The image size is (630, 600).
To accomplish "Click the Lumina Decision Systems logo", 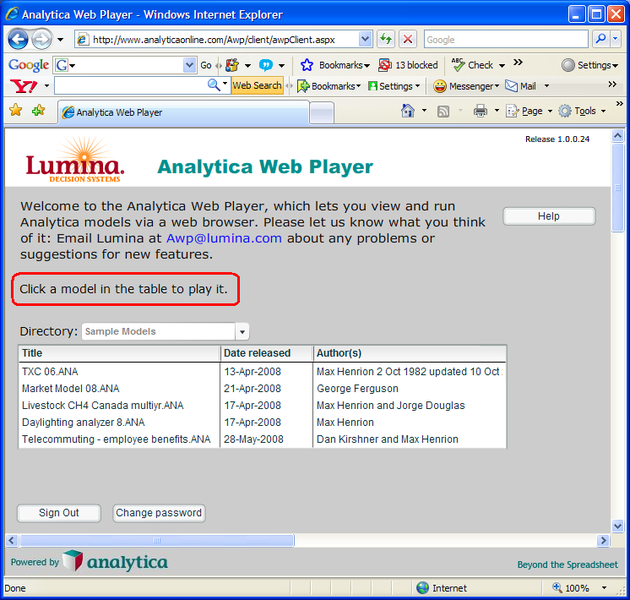I will click(x=75, y=160).
